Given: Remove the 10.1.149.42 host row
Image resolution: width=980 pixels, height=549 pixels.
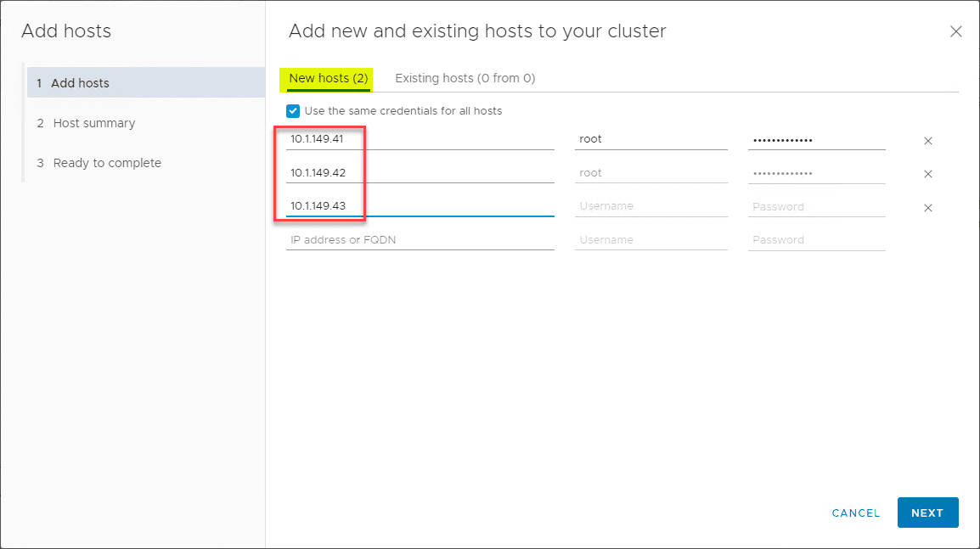Looking at the screenshot, I should tap(927, 174).
